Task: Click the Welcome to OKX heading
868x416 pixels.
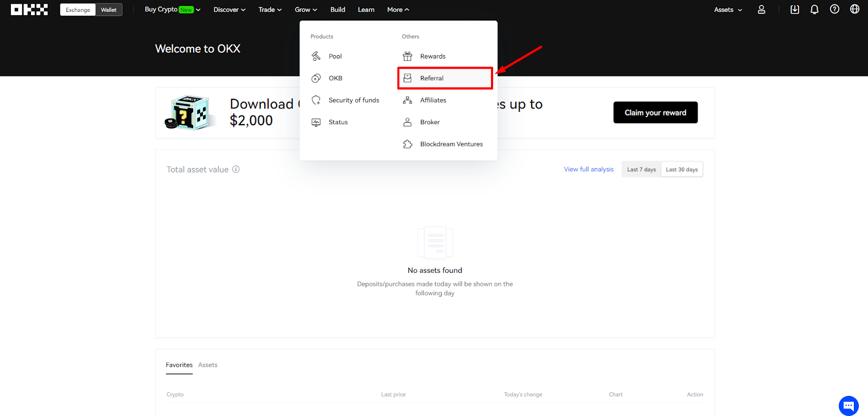Action: point(197,49)
